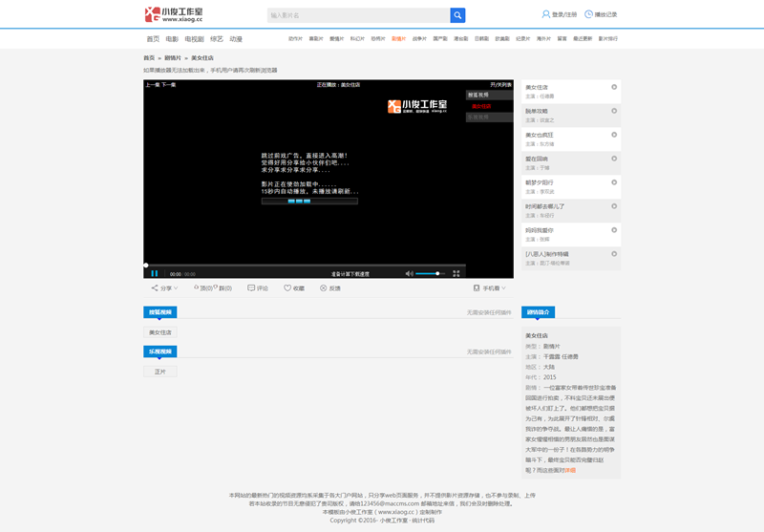Screen dimensions: 764x532
Task: Select the 乐视视频 source tab
Action: [x=160, y=351]
